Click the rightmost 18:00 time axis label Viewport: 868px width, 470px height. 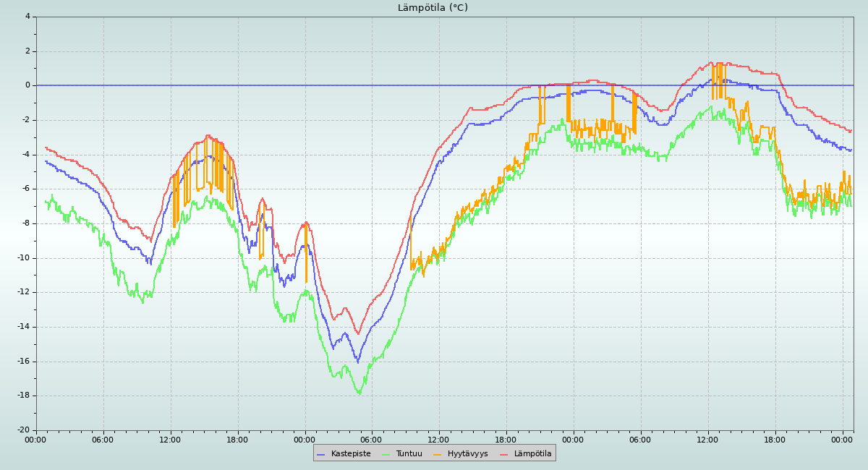775,440
